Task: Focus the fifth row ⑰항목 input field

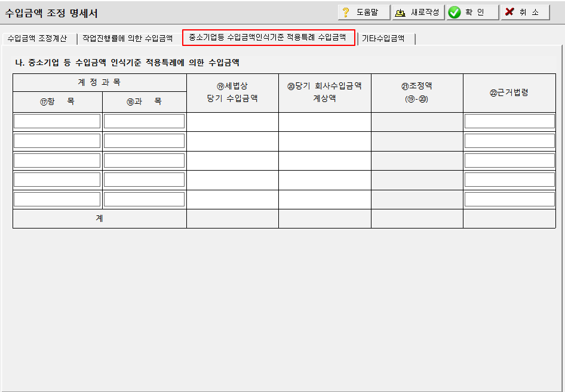Action: tap(57, 199)
